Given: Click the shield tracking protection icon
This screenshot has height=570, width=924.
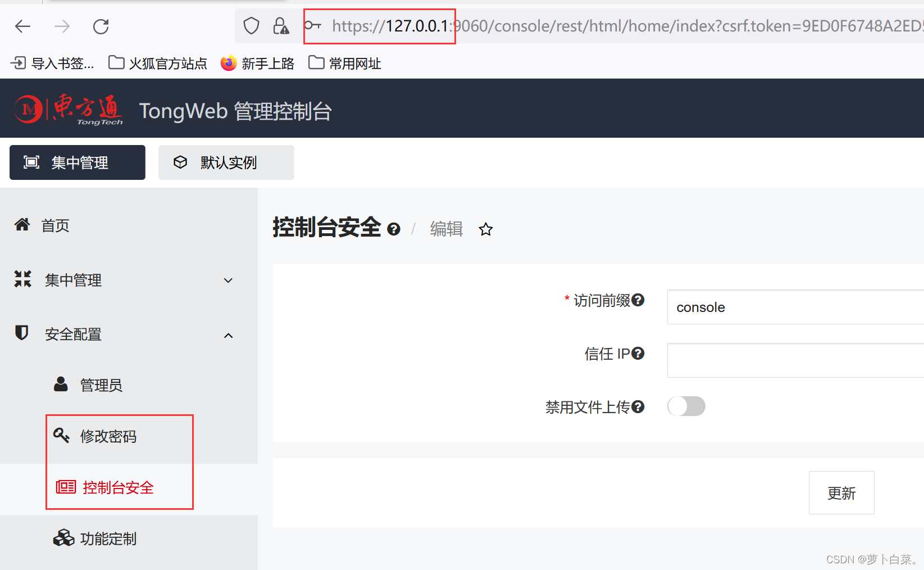Looking at the screenshot, I should point(251,25).
